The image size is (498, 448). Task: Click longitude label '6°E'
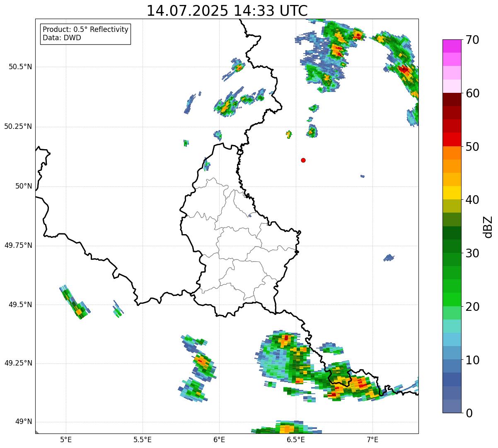[x=219, y=439]
